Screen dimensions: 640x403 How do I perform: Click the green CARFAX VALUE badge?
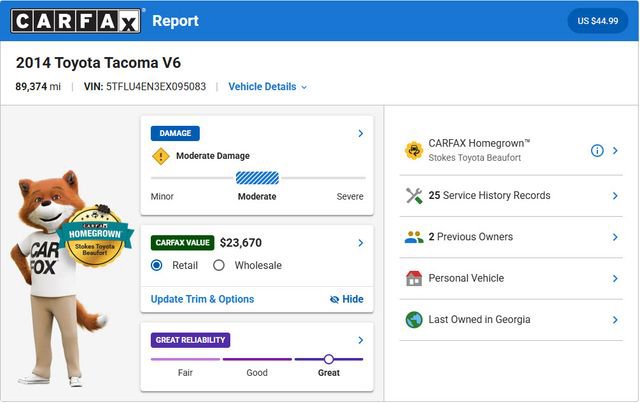[x=182, y=243]
